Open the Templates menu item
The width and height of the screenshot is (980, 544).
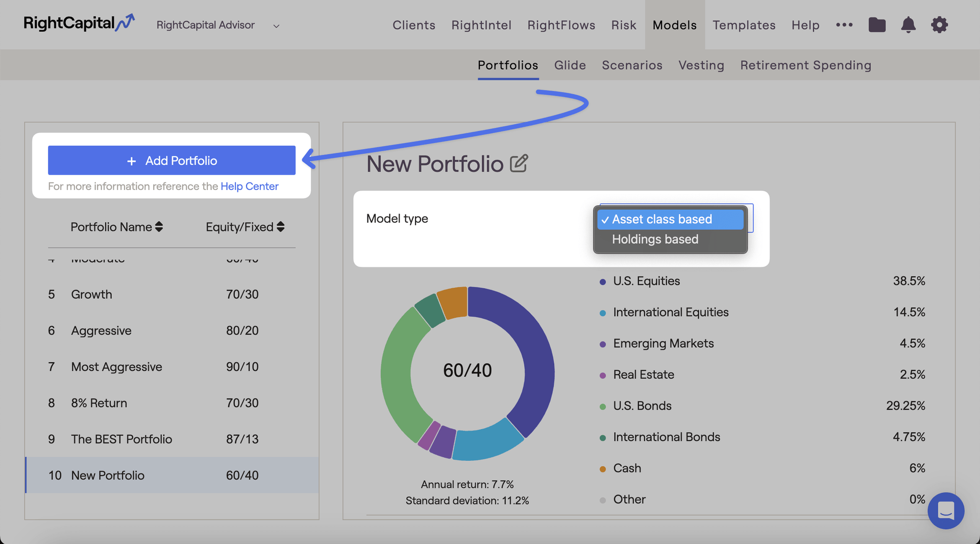point(744,25)
